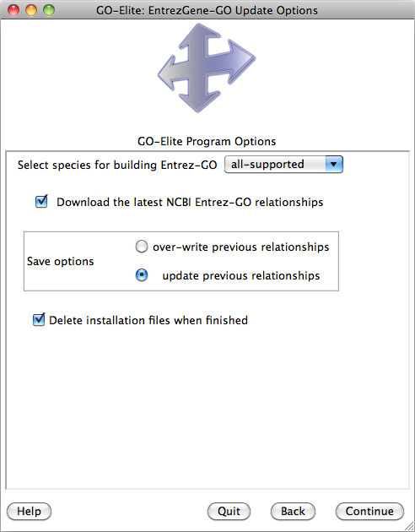Go Back to previous screen
Screen dimensions: 415x532
[293, 511]
